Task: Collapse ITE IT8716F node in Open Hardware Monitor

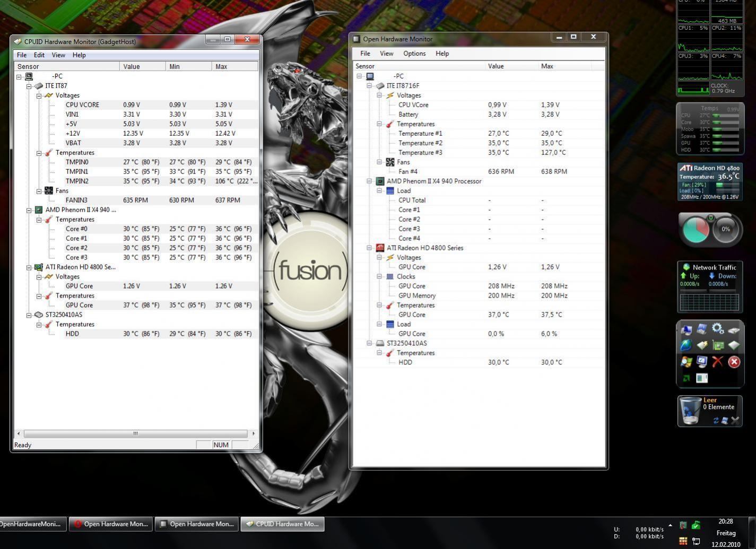Action: click(370, 85)
